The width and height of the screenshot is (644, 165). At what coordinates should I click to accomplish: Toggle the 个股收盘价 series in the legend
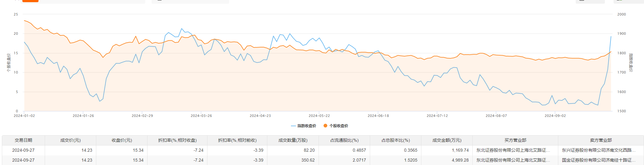point(336,126)
